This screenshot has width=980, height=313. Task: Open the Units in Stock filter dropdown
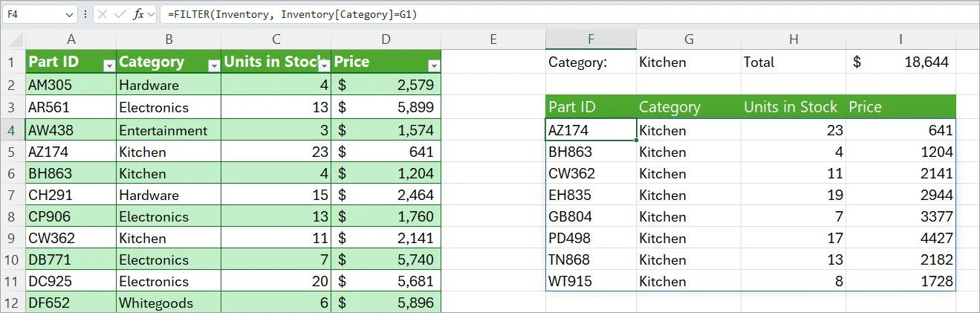[324, 65]
